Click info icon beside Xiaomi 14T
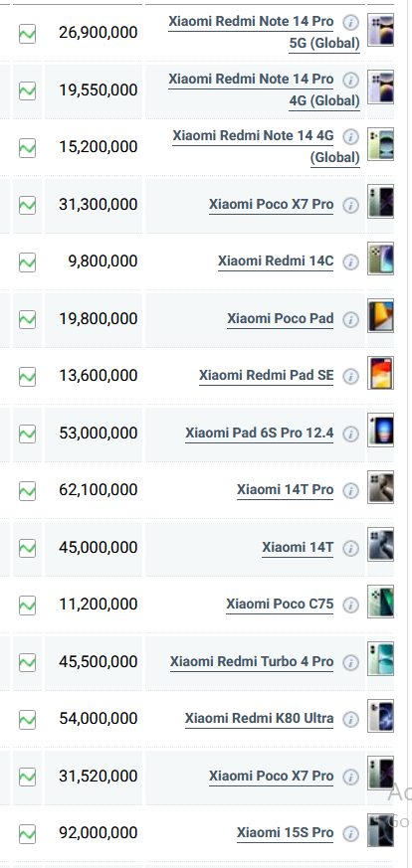 click(x=350, y=548)
